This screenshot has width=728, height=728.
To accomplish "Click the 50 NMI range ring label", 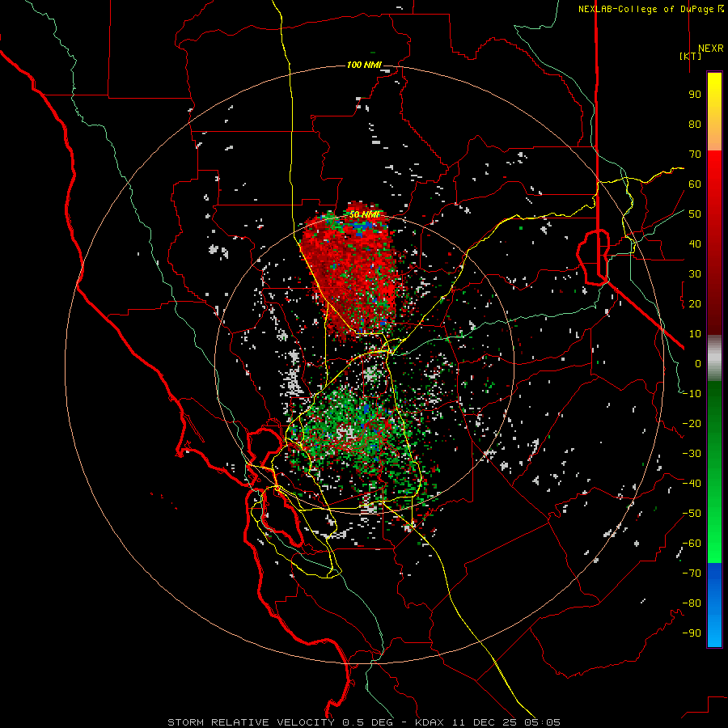I will [365, 214].
